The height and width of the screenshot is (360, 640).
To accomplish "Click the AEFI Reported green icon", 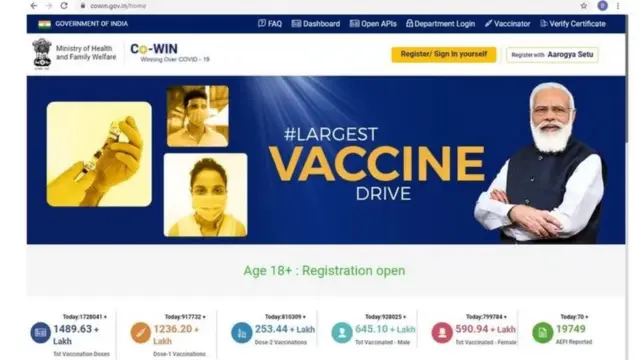I will (x=542, y=333).
